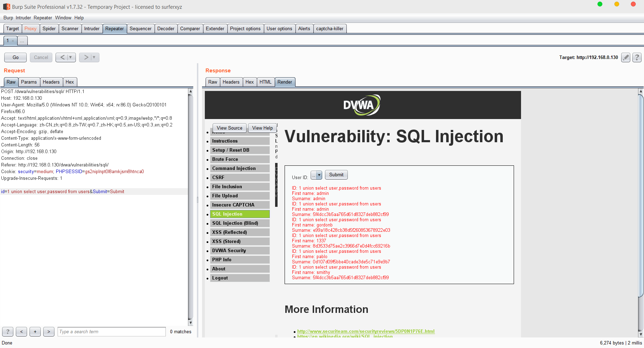Image resolution: width=644 pixels, height=348 pixels.
Task: Switch to the Proxy tab
Action: pyautogui.click(x=31, y=28)
